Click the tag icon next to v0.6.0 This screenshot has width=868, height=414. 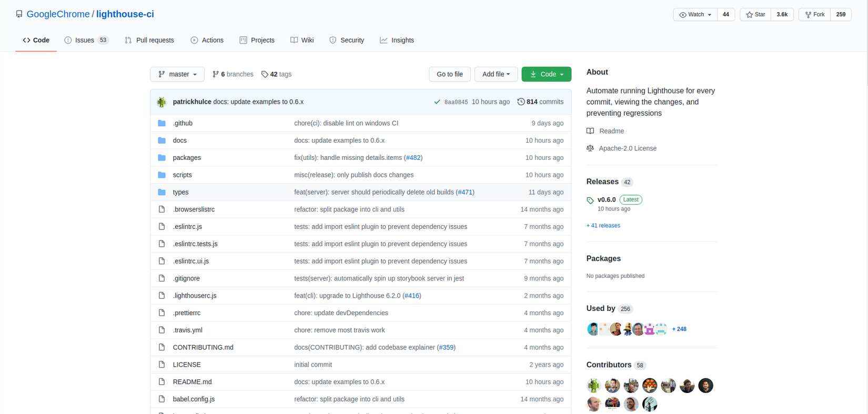tap(590, 200)
